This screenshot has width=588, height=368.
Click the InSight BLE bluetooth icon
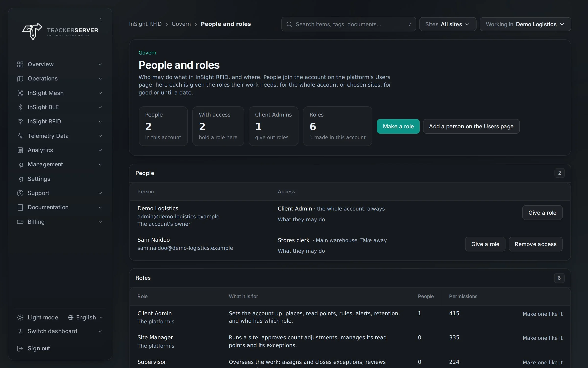pyautogui.click(x=20, y=107)
